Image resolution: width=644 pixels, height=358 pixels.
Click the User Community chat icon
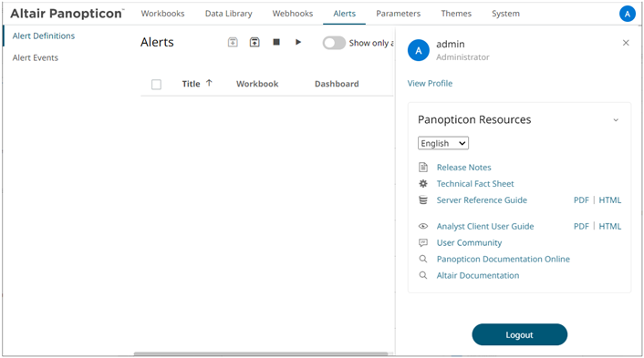(x=423, y=243)
